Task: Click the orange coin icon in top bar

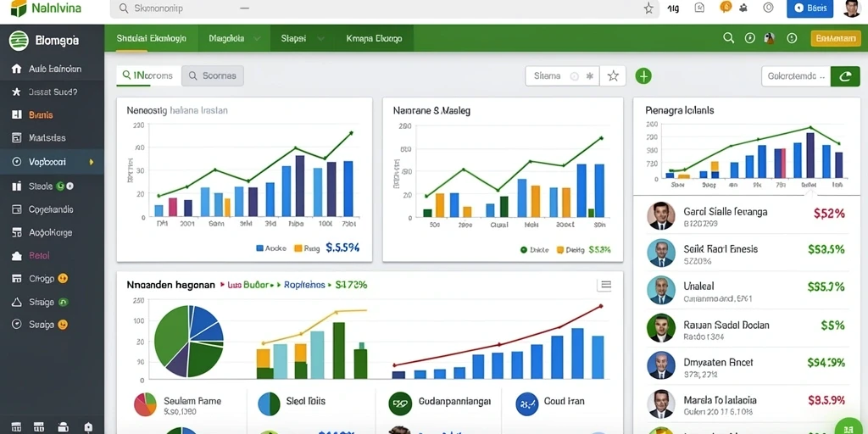Action: click(x=726, y=7)
